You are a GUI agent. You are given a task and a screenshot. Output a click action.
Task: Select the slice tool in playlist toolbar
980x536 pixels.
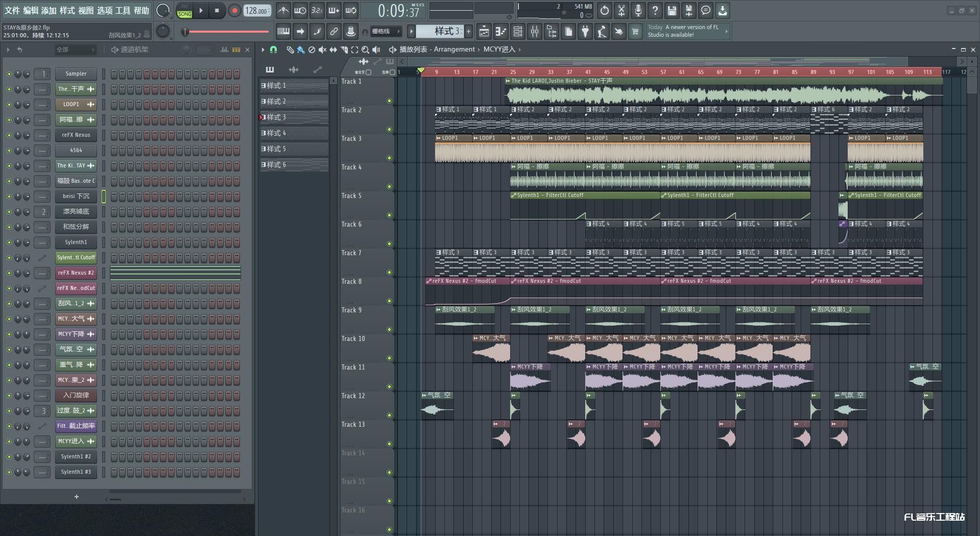344,50
